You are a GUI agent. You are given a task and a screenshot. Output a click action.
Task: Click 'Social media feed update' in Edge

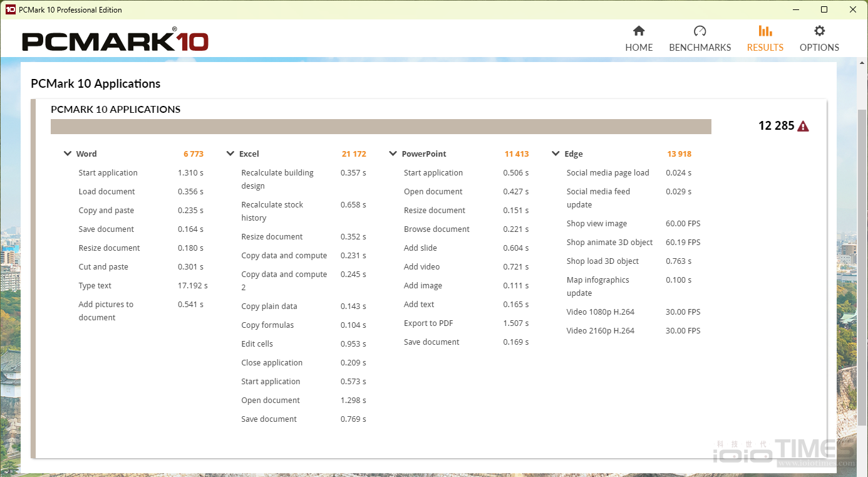(x=598, y=198)
